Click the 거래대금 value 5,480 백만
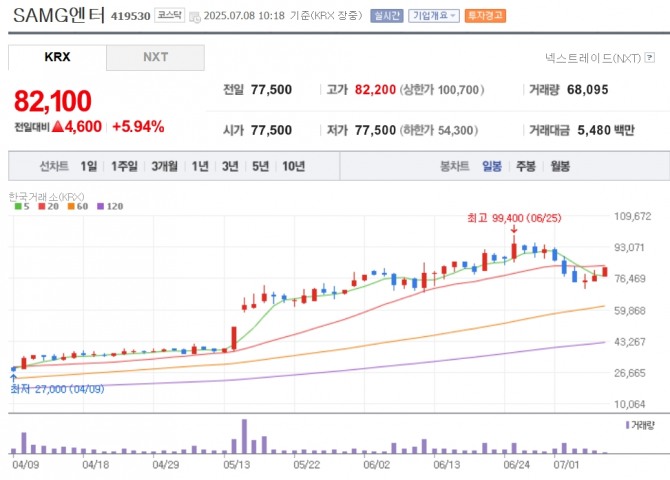The height and width of the screenshot is (480, 670). coord(606,130)
